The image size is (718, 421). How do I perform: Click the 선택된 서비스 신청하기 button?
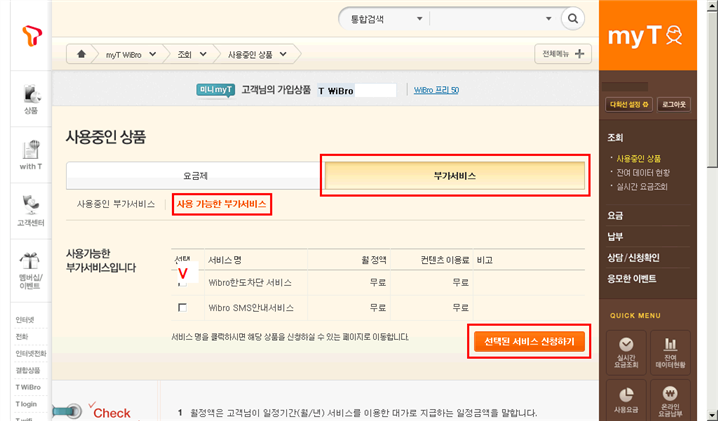click(x=529, y=341)
